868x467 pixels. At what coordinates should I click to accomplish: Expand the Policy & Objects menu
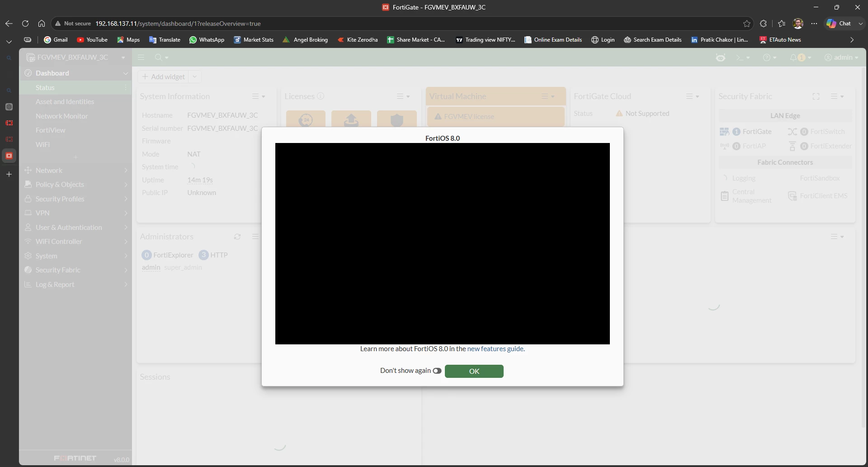[x=75, y=185]
